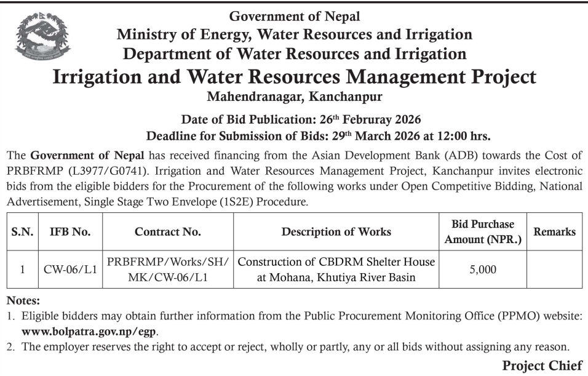
Task: Select the CBDRM Shelter House description cell
Action: click(336, 270)
